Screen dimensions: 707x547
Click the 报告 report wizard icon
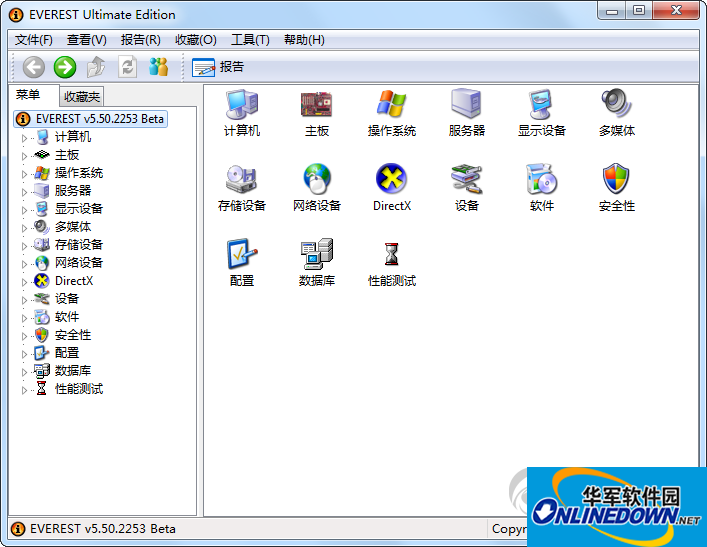[x=203, y=68]
